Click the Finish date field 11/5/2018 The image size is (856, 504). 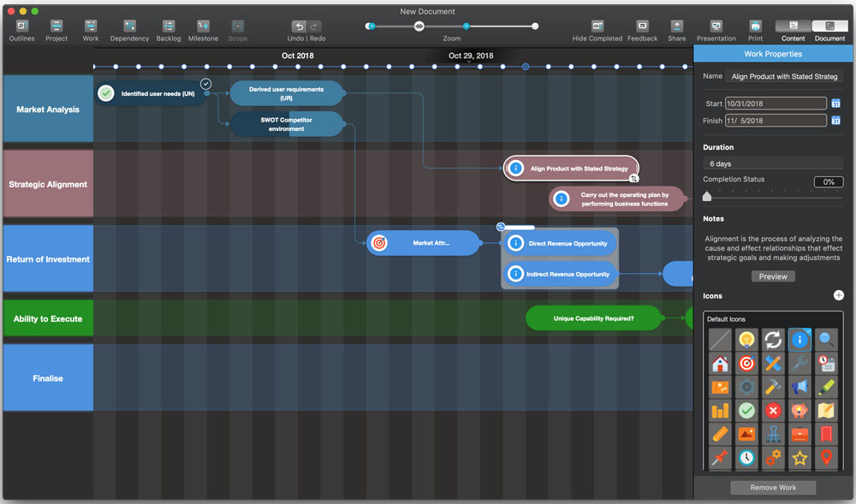pyautogui.click(x=776, y=121)
